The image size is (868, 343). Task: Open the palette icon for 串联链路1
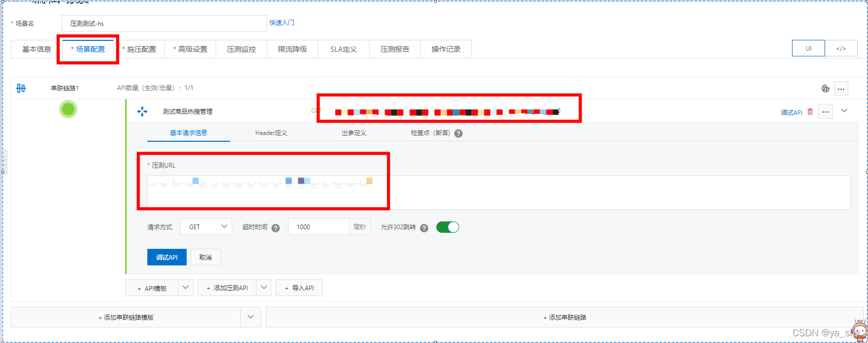[x=825, y=88]
